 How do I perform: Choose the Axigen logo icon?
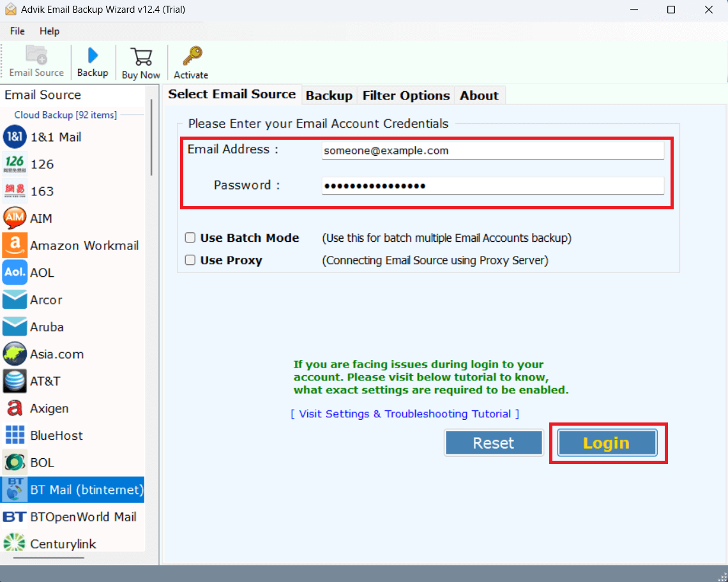(x=15, y=408)
